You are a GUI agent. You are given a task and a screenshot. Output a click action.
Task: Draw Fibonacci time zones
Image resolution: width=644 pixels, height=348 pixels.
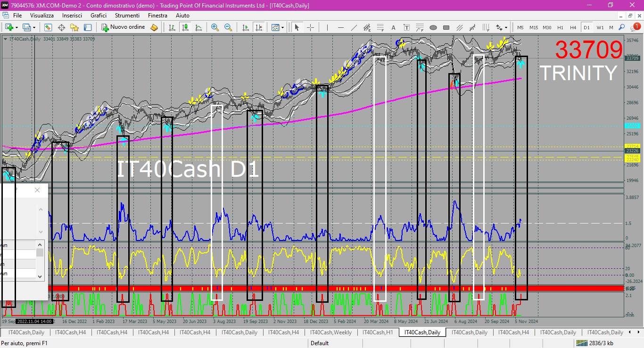tap(486, 27)
